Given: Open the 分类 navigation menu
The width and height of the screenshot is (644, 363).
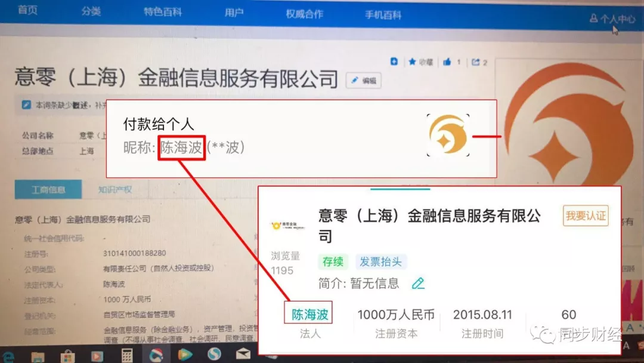Looking at the screenshot, I should 91,12.
